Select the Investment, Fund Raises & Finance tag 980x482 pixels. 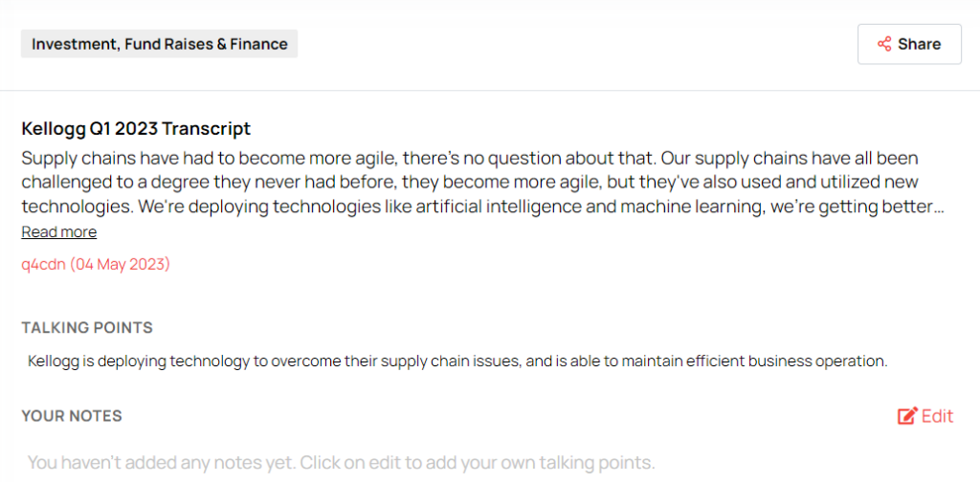coord(159,44)
